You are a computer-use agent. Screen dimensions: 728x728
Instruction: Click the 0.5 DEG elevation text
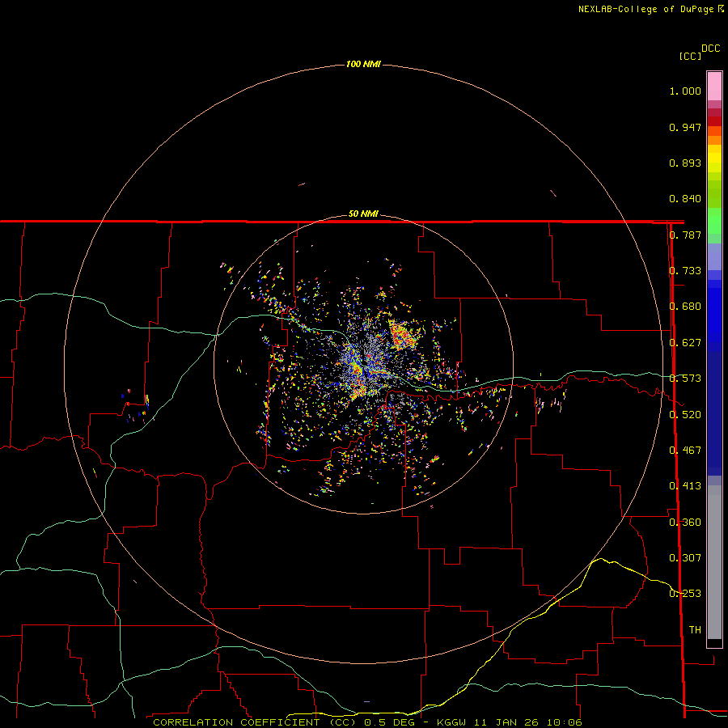coord(389,722)
